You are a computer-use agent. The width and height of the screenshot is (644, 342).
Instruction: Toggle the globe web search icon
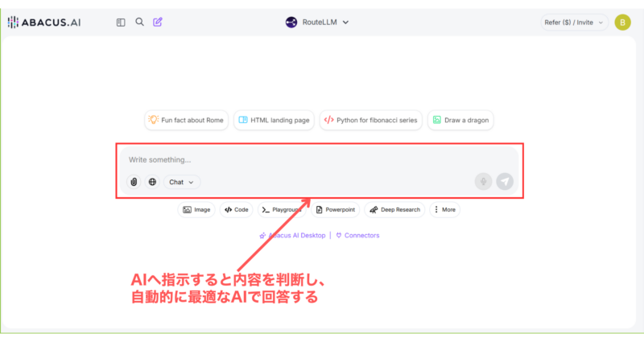click(152, 182)
